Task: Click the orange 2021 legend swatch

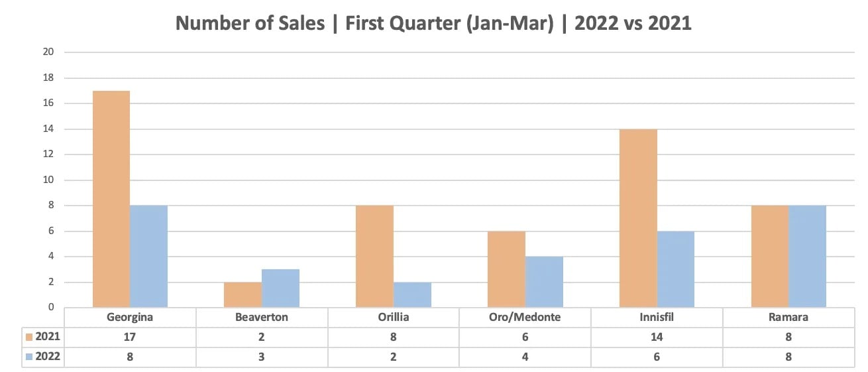Action: (28, 337)
